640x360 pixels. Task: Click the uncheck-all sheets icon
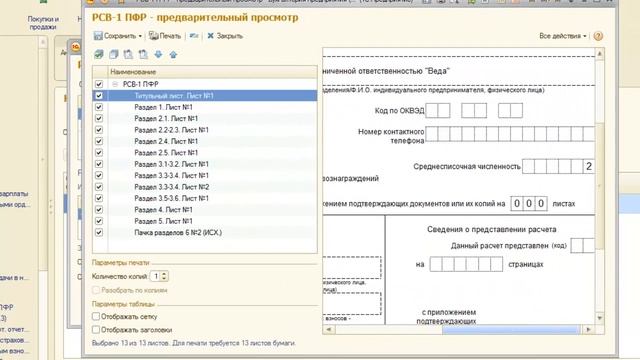tap(113, 54)
